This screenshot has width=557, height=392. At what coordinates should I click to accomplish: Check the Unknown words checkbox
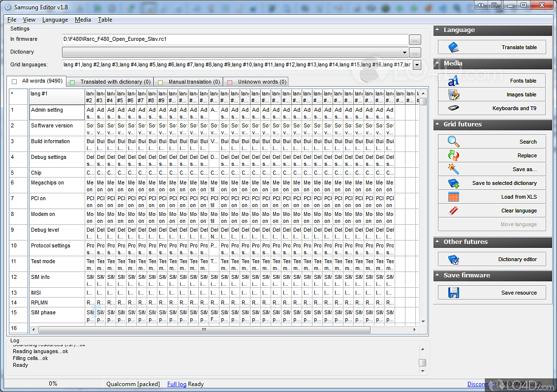point(229,81)
